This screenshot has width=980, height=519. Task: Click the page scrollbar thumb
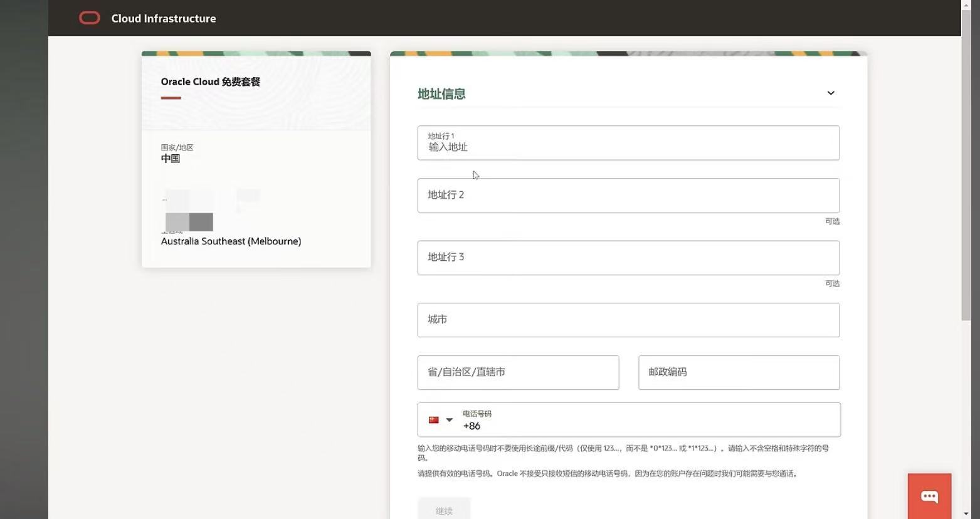966,165
